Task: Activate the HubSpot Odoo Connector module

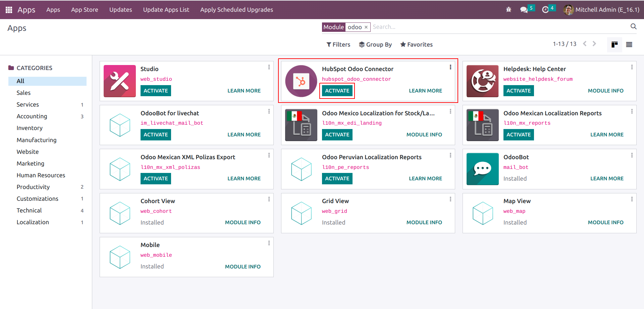Action: (x=337, y=91)
